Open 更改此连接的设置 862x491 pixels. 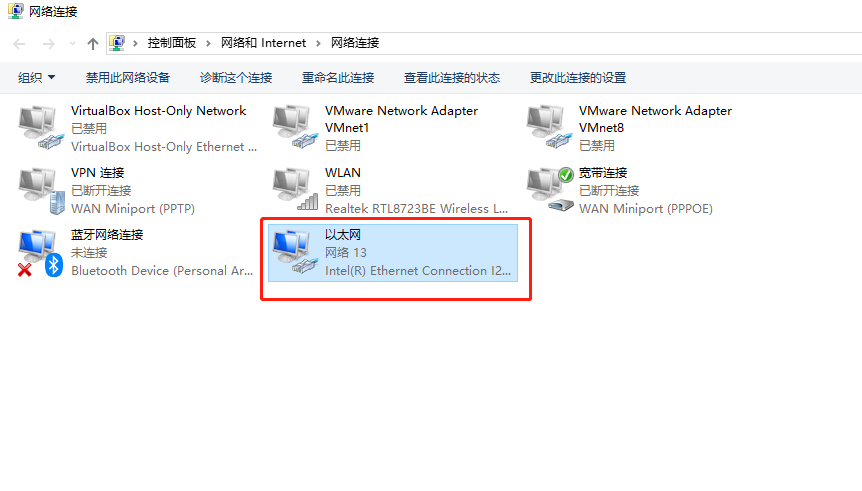pyautogui.click(x=578, y=78)
